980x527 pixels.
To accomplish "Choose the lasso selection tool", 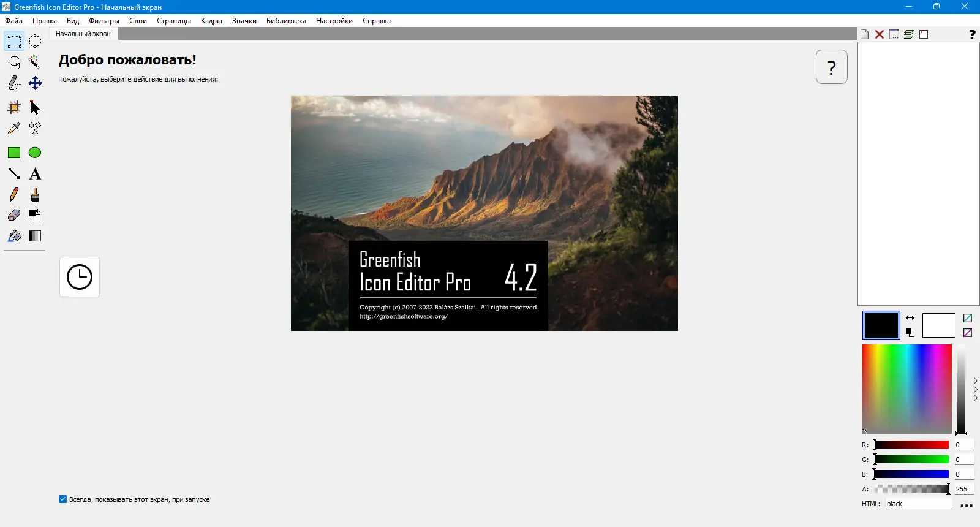I will click(x=14, y=62).
